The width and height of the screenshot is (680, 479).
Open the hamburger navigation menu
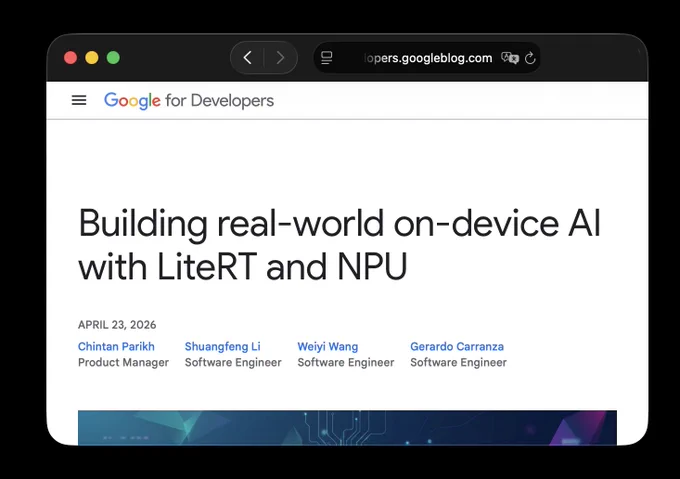[x=79, y=101]
